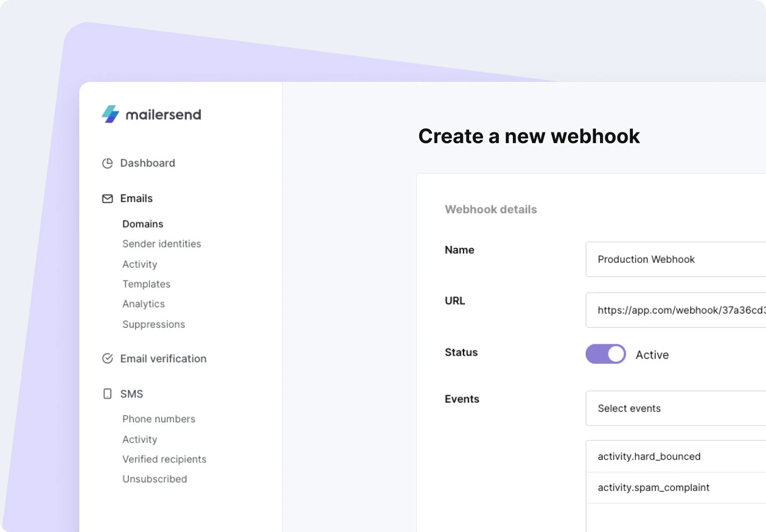
Task: Toggle the Active status switch
Action: (606, 354)
